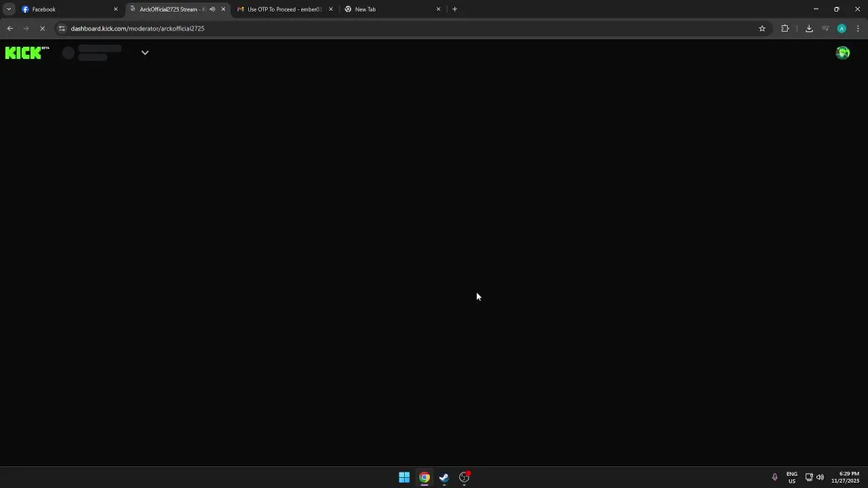This screenshot has height=488, width=868.
Task: Close the Facebook tab
Action: (115, 9)
